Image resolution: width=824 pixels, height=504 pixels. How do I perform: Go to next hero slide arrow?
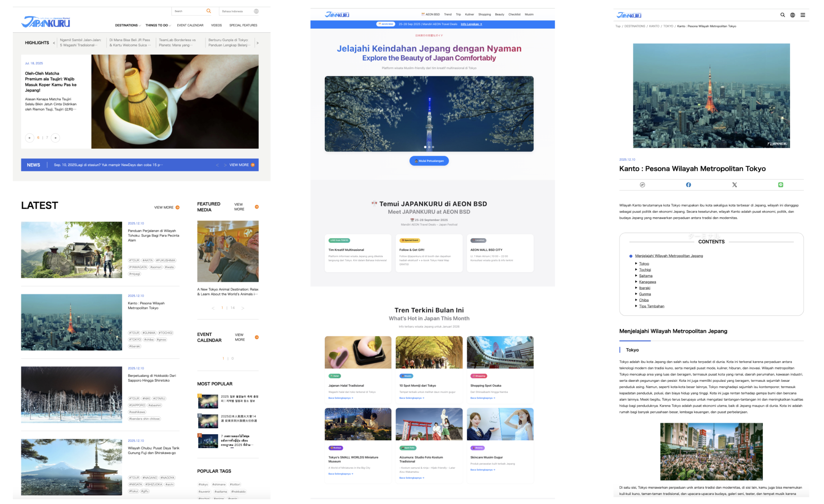(x=55, y=138)
